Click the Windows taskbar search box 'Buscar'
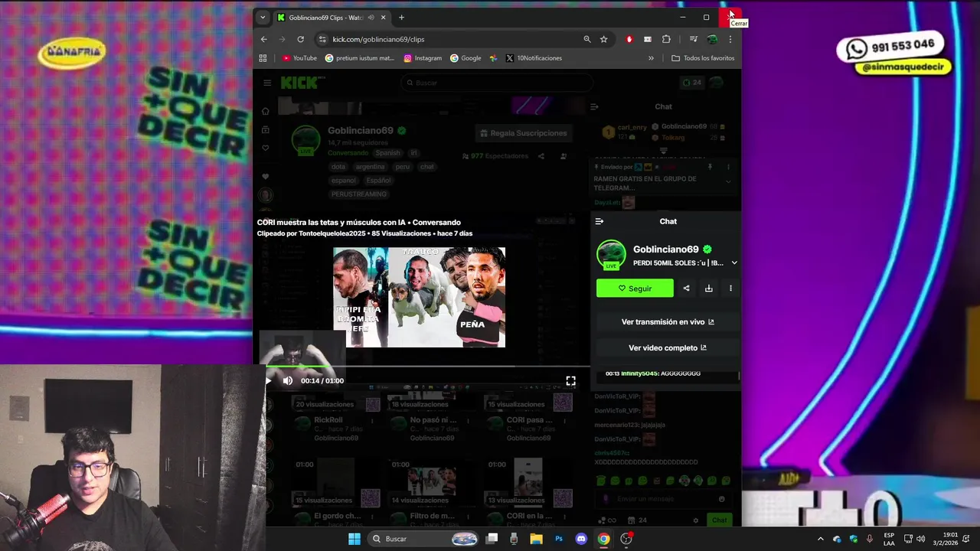This screenshot has height=551, width=980. [423, 539]
